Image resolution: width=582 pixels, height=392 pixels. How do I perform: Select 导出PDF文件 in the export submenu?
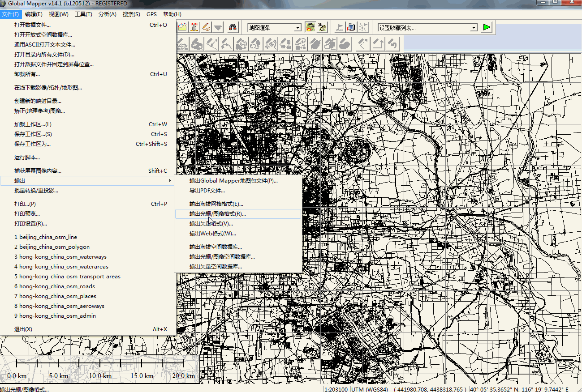coord(207,191)
